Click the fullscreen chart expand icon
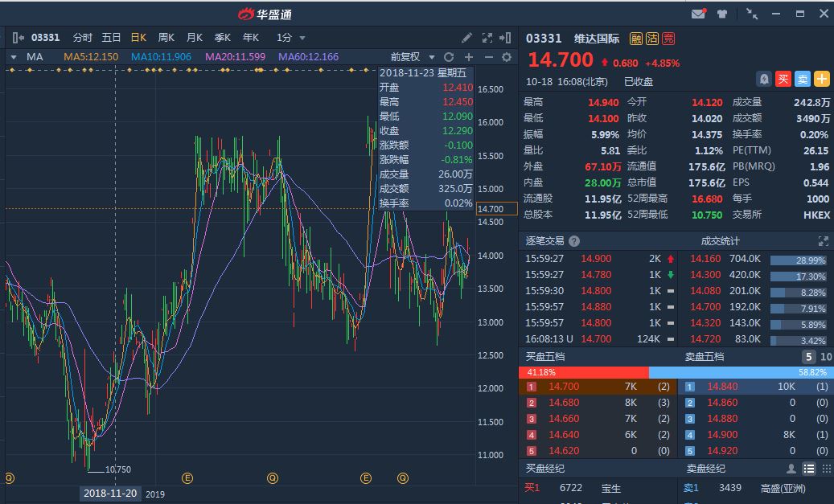 pos(487,38)
